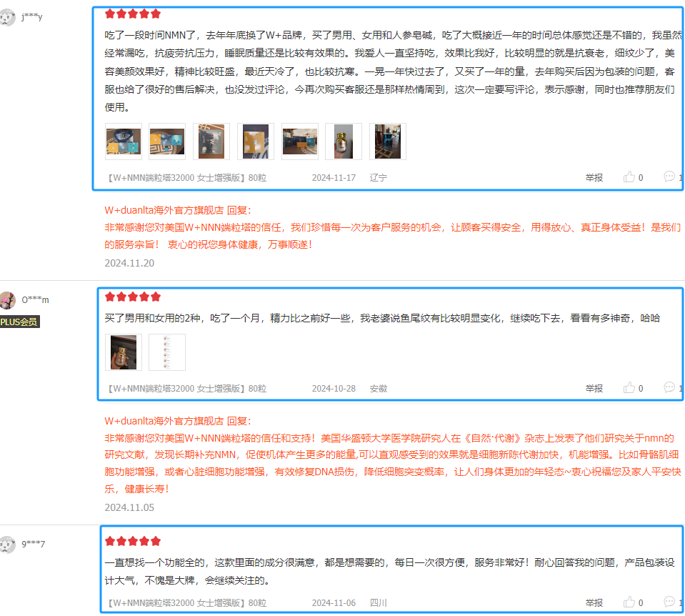Click the date 2024-11-06
685x616 pixels.
click(x=334, y=603)
